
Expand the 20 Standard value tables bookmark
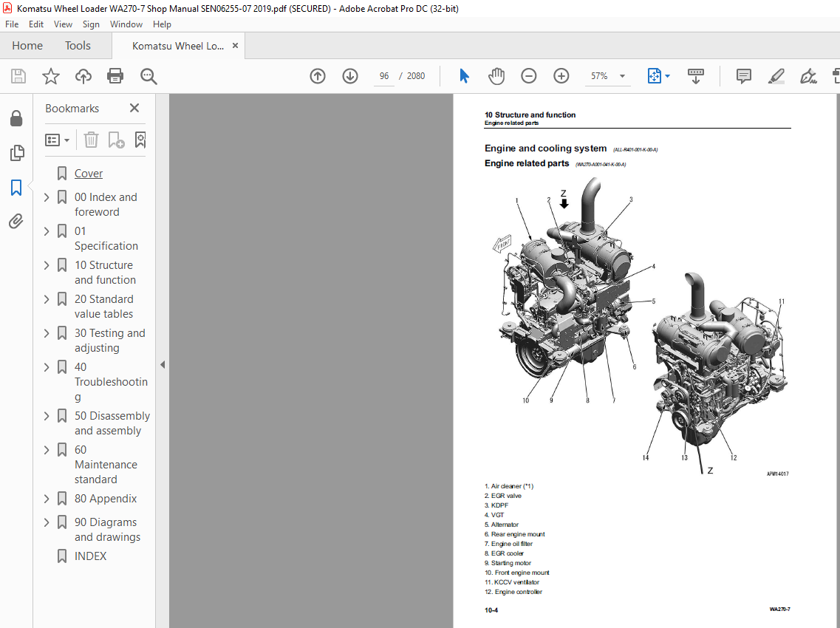point(47,299)
